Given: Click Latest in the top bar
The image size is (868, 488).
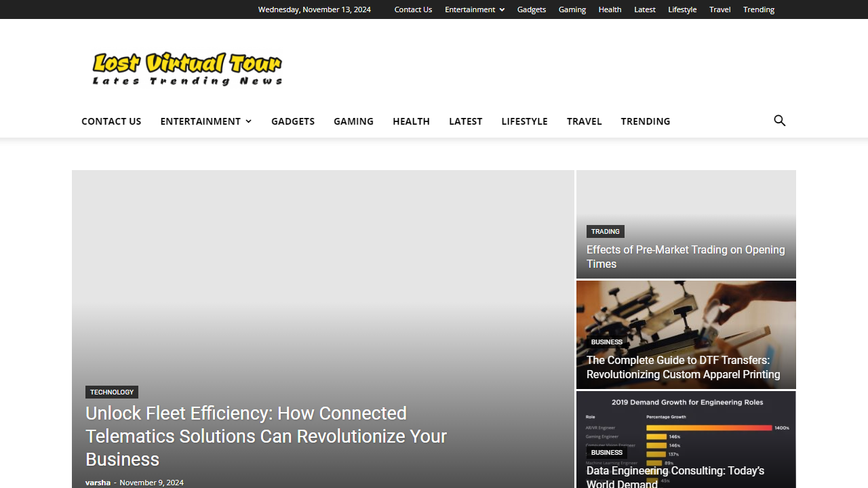Looking at the screenshot, I should (x=644, y=9).
